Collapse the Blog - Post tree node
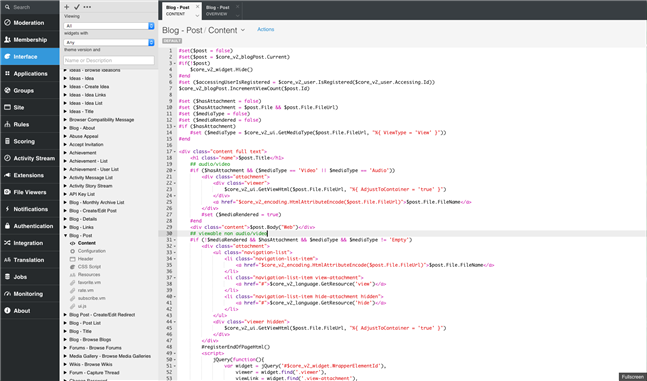The image size is (647, 381). point(65,235)
